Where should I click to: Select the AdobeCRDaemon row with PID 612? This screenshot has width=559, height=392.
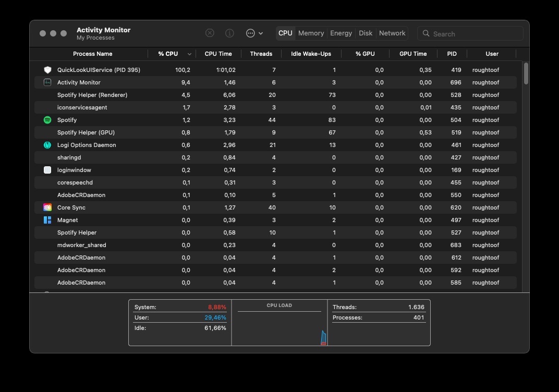click(275, 258)
